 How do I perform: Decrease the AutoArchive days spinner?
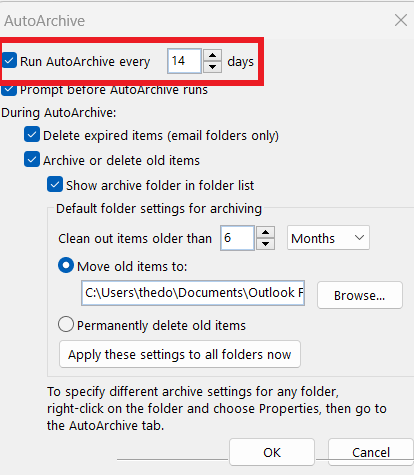212,67
